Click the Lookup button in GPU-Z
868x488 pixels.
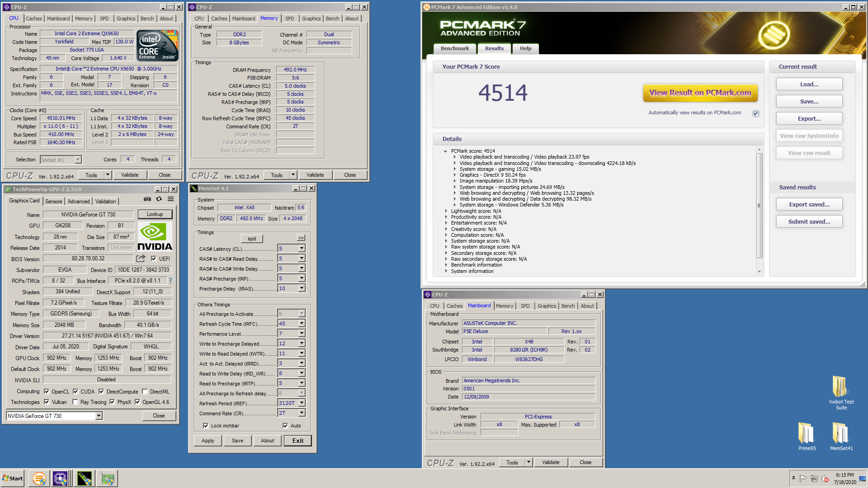[155, 214]
